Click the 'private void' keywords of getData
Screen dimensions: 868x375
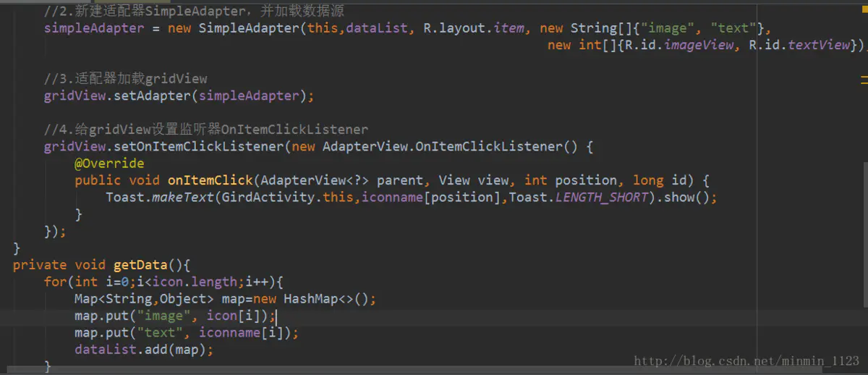tap(59, 265)
